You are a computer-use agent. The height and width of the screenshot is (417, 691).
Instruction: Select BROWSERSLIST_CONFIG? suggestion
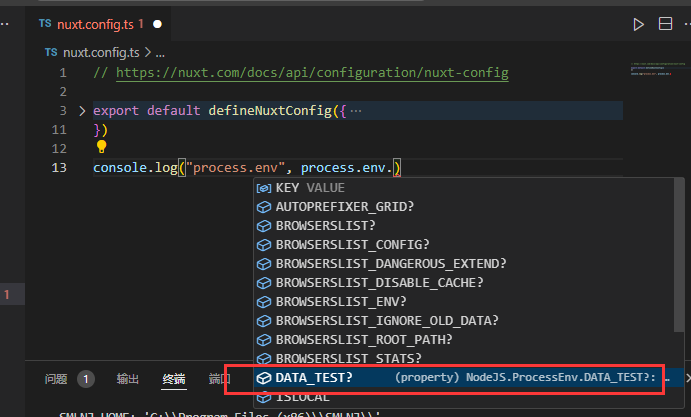464,245
